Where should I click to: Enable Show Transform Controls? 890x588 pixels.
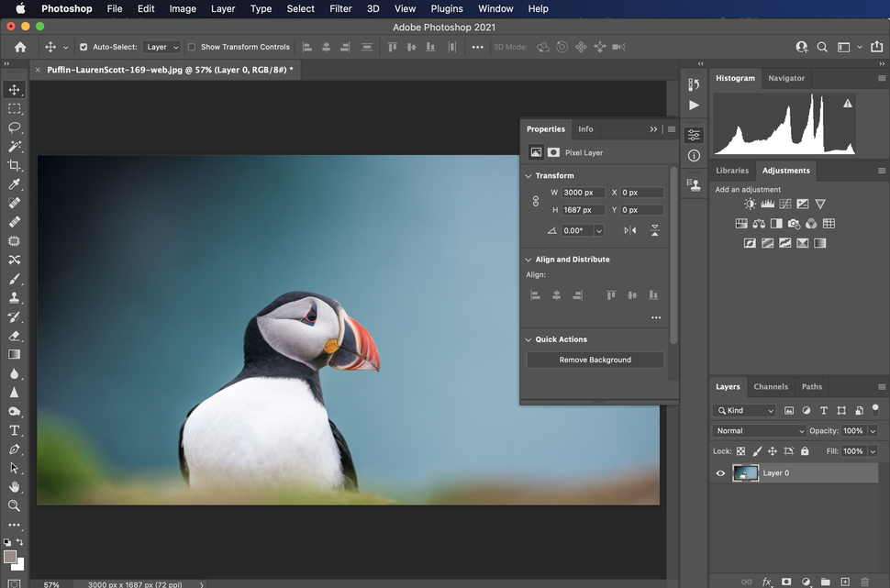pyautogui.click(x=192, y=47)
